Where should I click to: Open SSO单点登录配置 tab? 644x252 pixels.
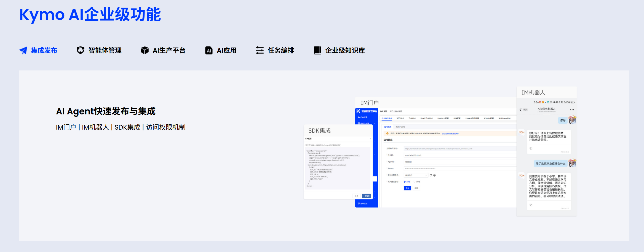472,118
